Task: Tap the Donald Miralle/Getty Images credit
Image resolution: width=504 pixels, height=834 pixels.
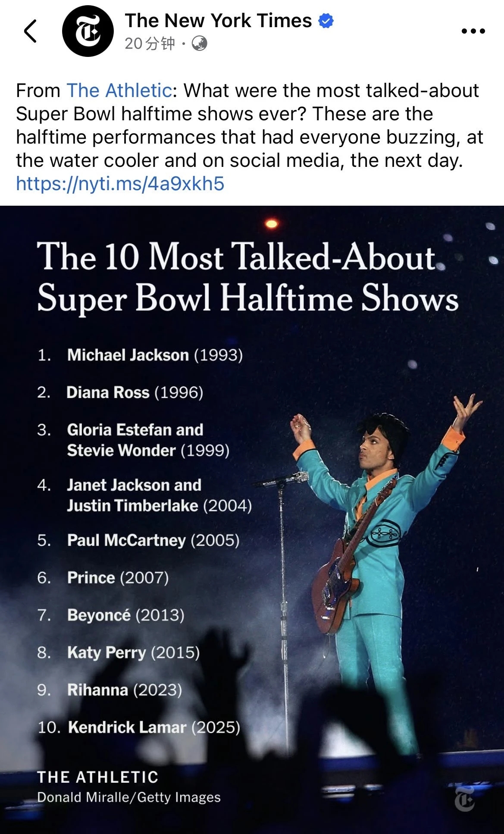Action: pos(128,797)
